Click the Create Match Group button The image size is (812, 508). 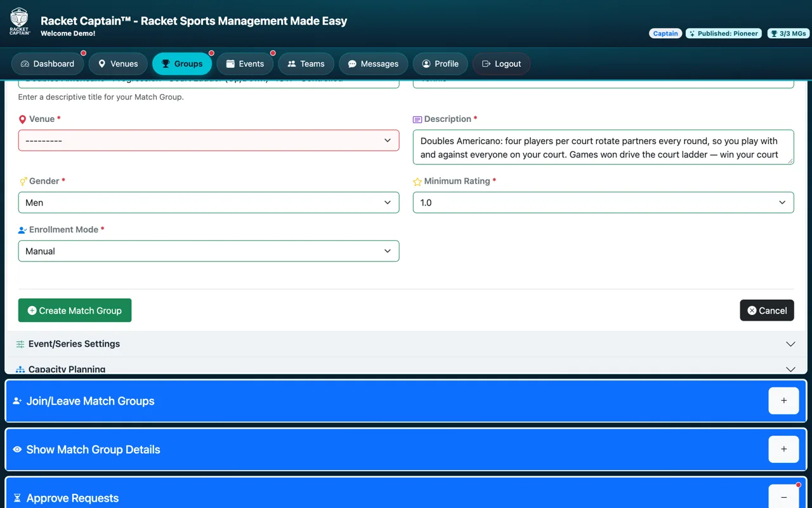click(x=75, y=311)
